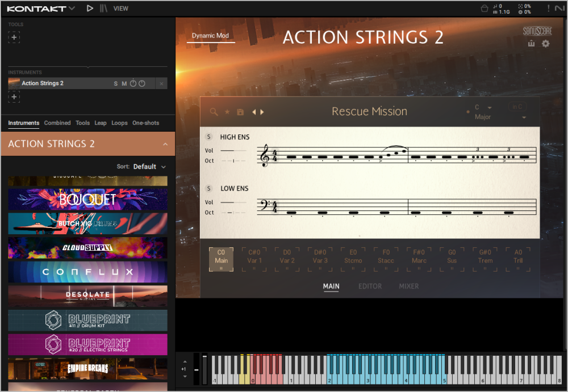568x392 pixels.
Task: Click the Rescue Mission theme name
Action: coord(370,112)
